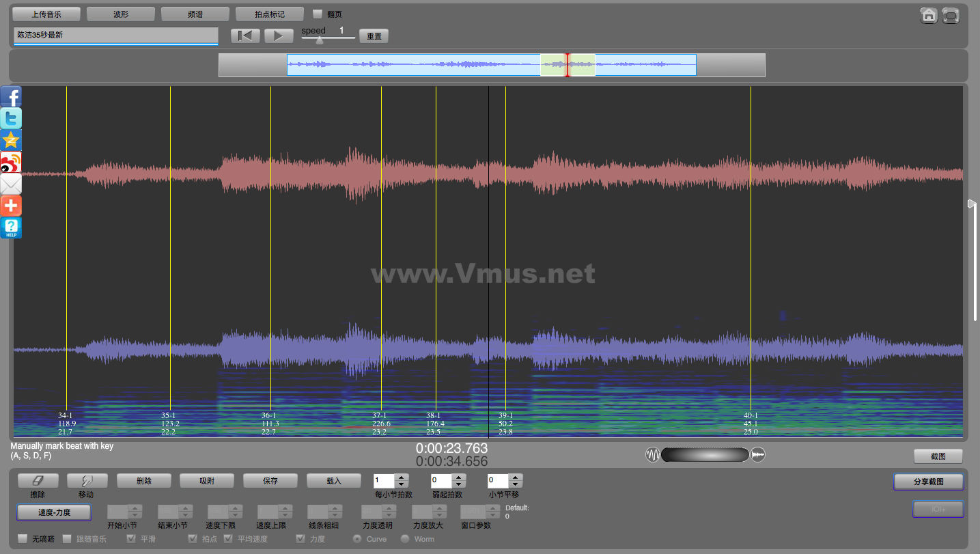Click the zoomed-out sine wave icon
Screen dimensions: 980x554
[653, 455]
